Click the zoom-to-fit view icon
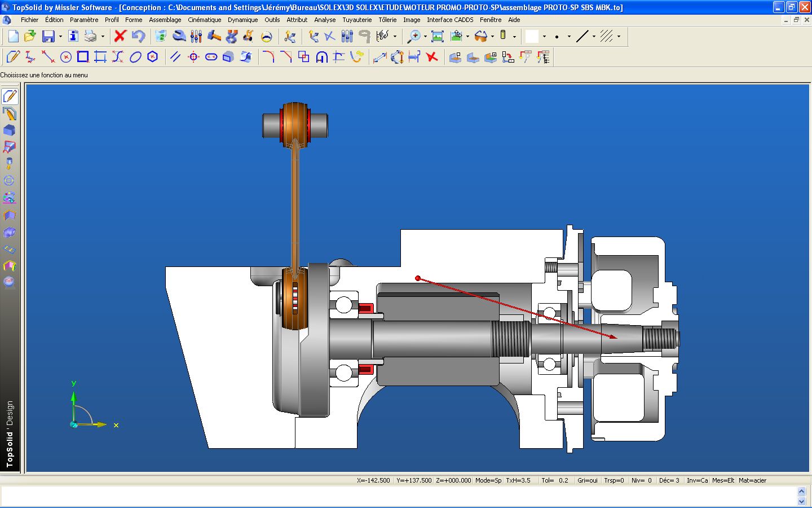Viewport: 812px width, 508px height. [437, 36]
